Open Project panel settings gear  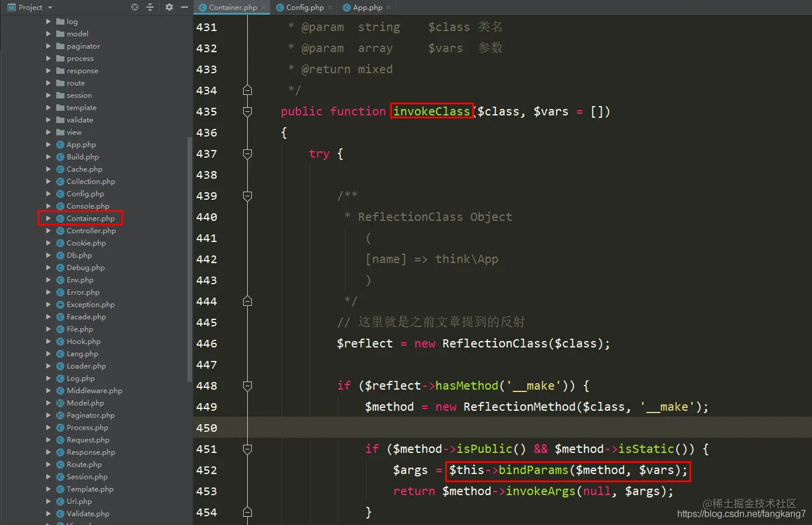(x=169, y=7)
